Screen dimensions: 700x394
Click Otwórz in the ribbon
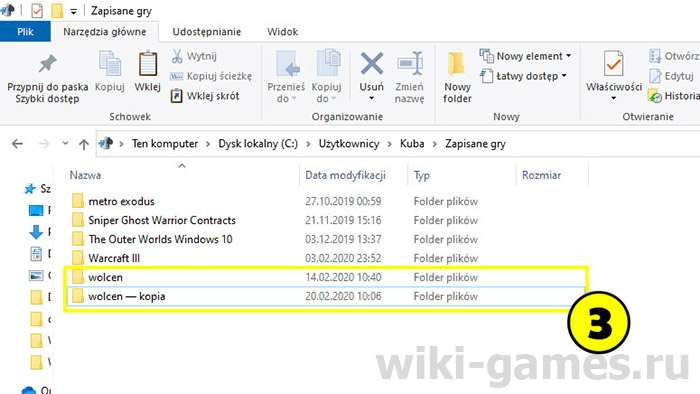click(x=674, y=56)
